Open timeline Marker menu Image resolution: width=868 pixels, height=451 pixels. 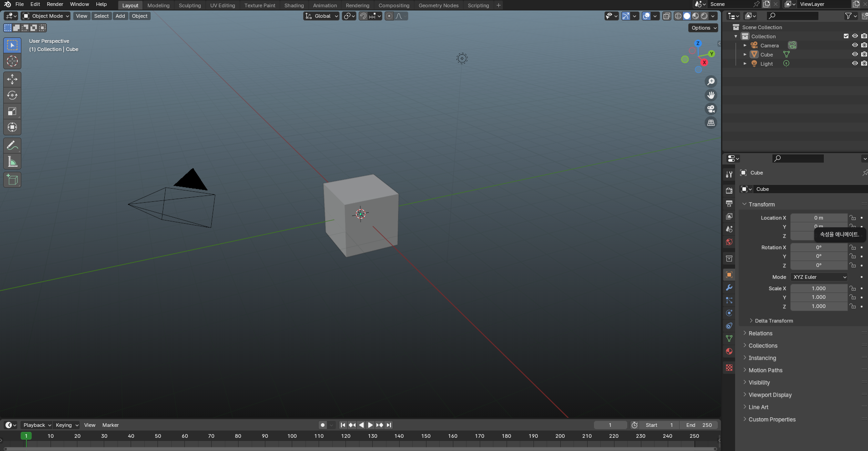(111, 425)
